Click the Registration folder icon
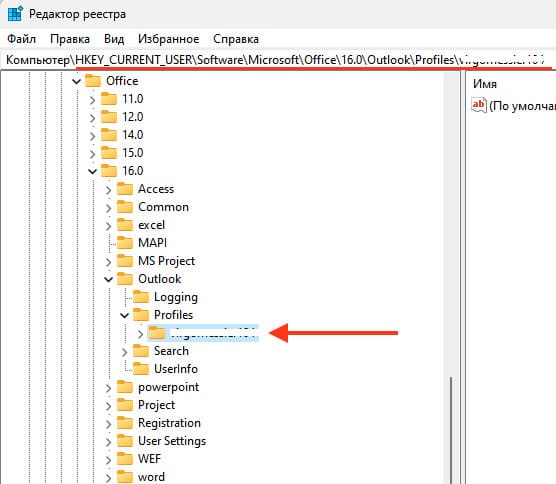556x484 pixels. 125,423
